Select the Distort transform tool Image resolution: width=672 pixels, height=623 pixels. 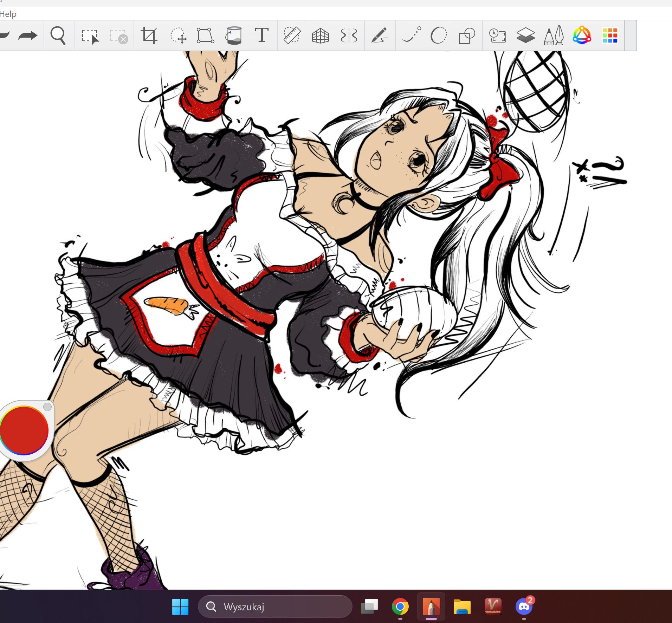pyautogui.click(x=206, y=35)
